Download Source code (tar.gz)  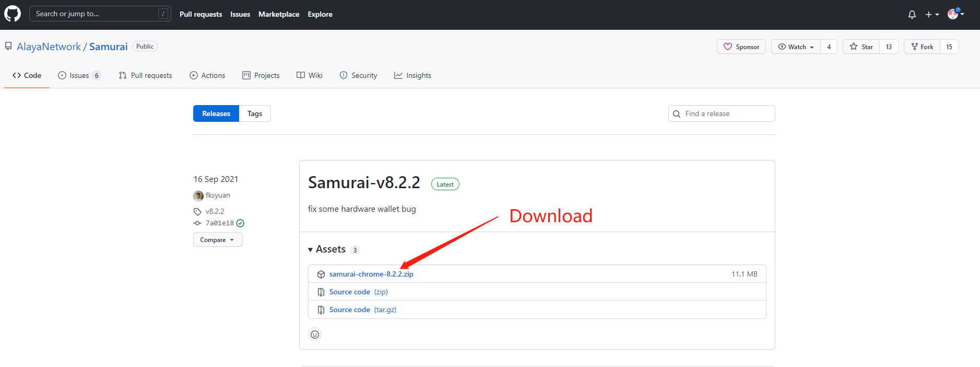(x=362, y=309)
